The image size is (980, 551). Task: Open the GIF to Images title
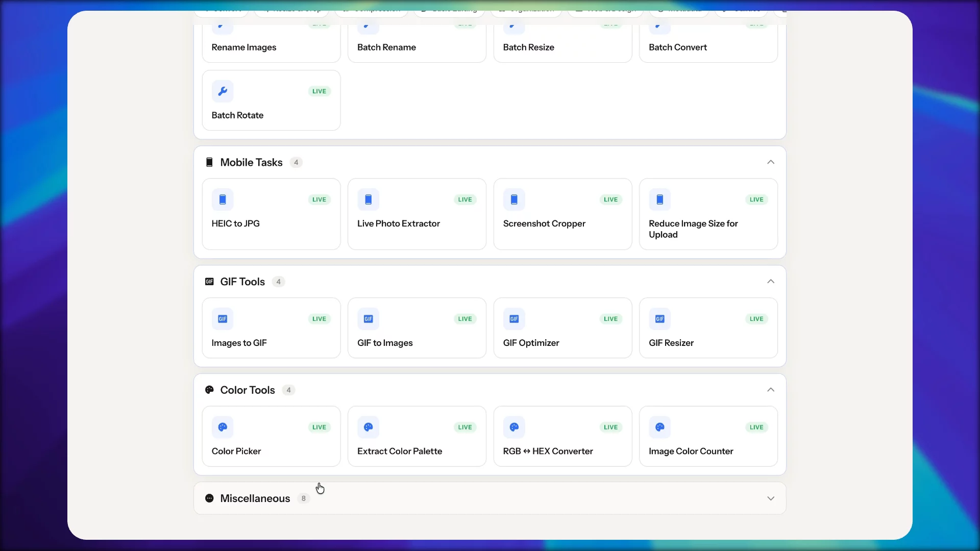click(385, 343)
